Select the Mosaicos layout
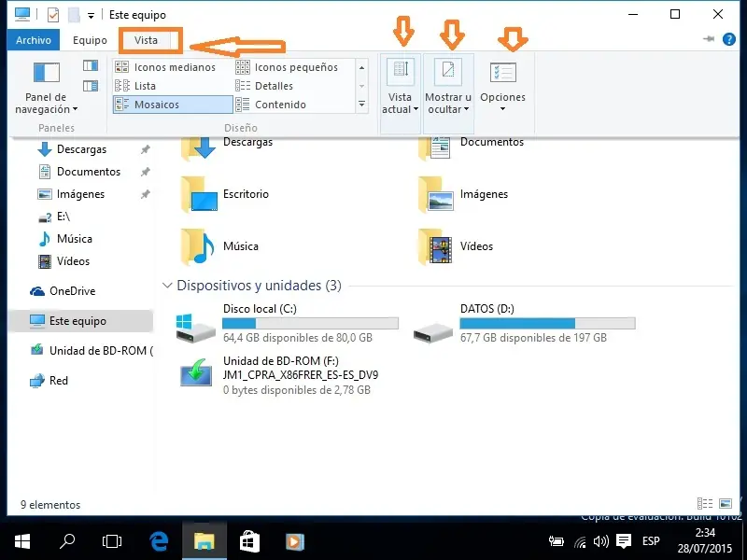The height and width of the screenshot is (560, 747). [173, 105]
